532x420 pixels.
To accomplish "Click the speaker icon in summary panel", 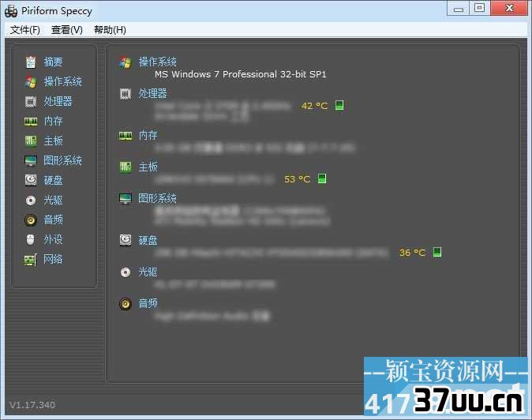I will 126,304.
